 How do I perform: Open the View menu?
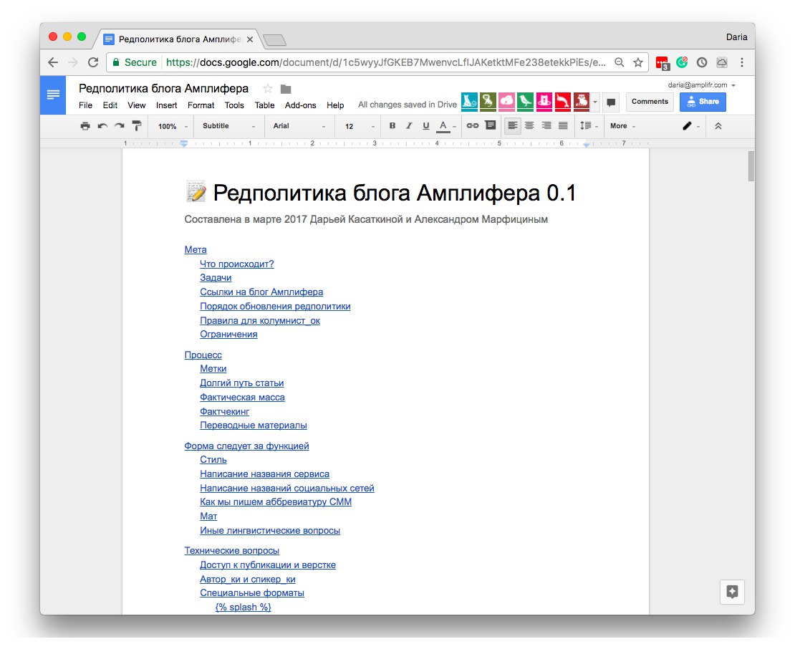(x=136, y=105)
